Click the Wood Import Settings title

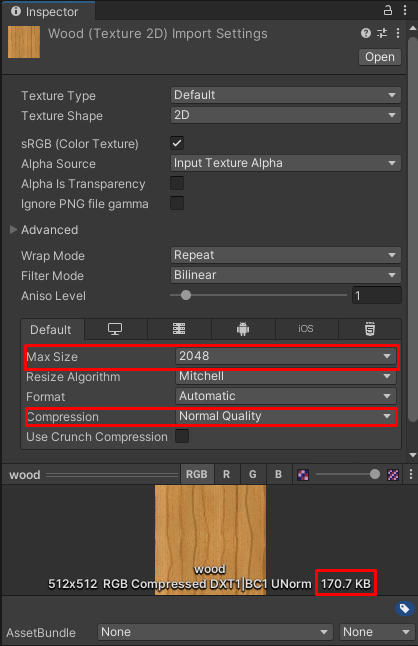coord(158,33)
